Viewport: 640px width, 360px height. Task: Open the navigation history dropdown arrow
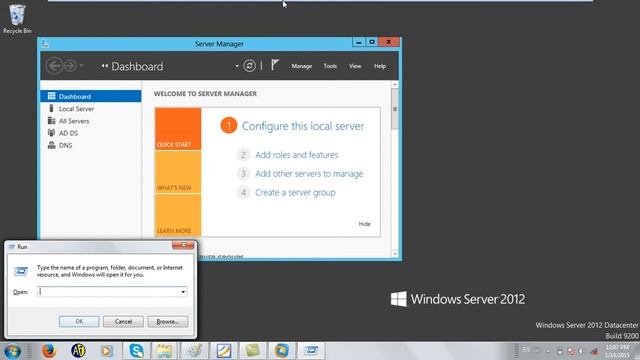[x=82, y=66]
